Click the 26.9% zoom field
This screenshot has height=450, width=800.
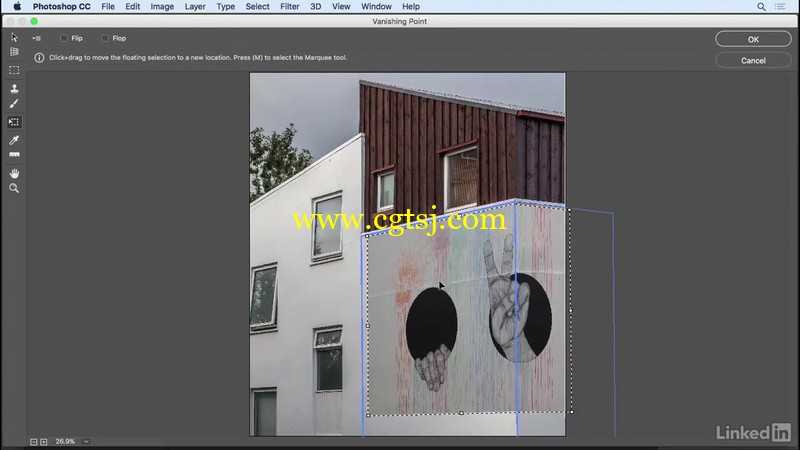pyautogui.click(x=65, y=441)
